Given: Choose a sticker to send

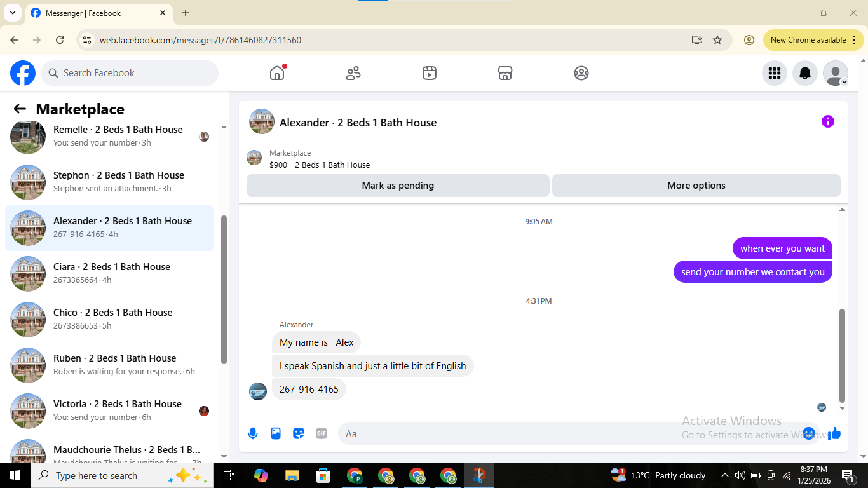Looking at the screenshot, I should [299, 433].
